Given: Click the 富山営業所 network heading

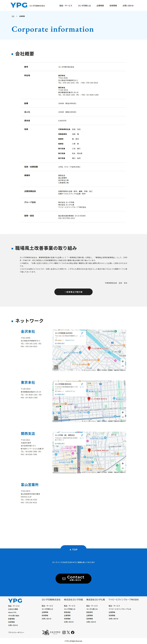Looking at the screenshot, I should (30, 485).
